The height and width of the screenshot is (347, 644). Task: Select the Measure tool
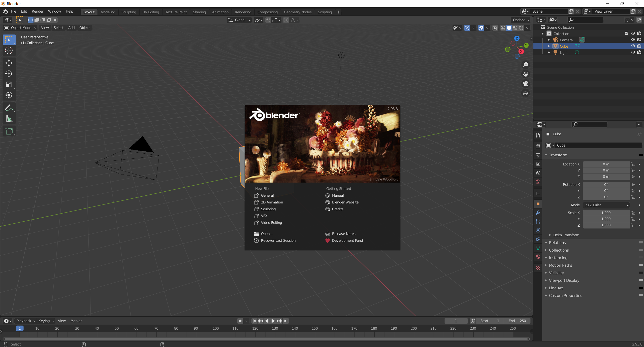(x=9, y=119)
